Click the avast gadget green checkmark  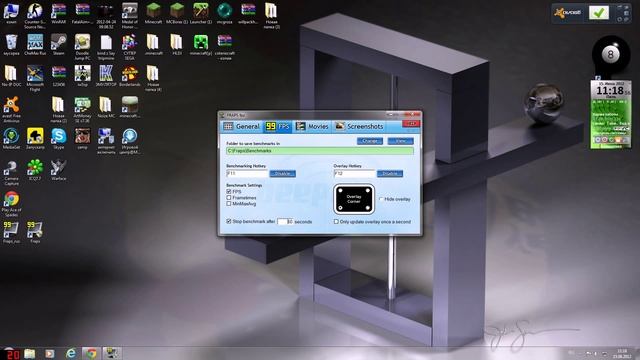[598, 13]
